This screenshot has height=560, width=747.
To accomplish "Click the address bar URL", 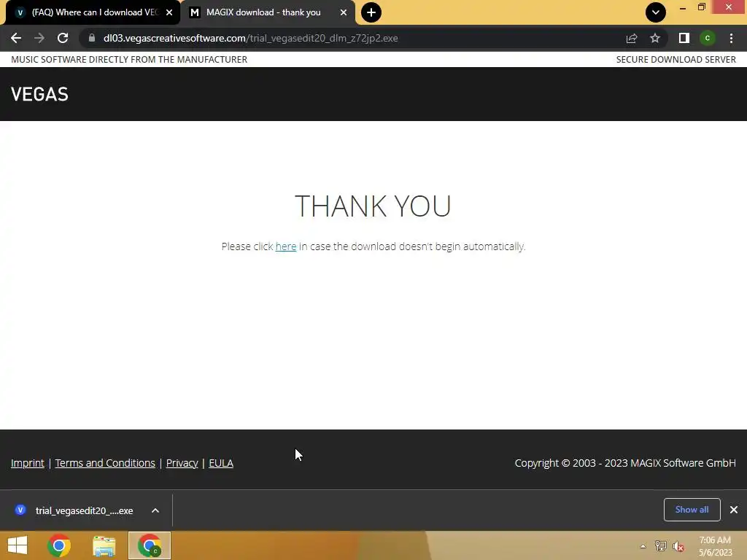I will pyautogui.click(x=251, y=38).
